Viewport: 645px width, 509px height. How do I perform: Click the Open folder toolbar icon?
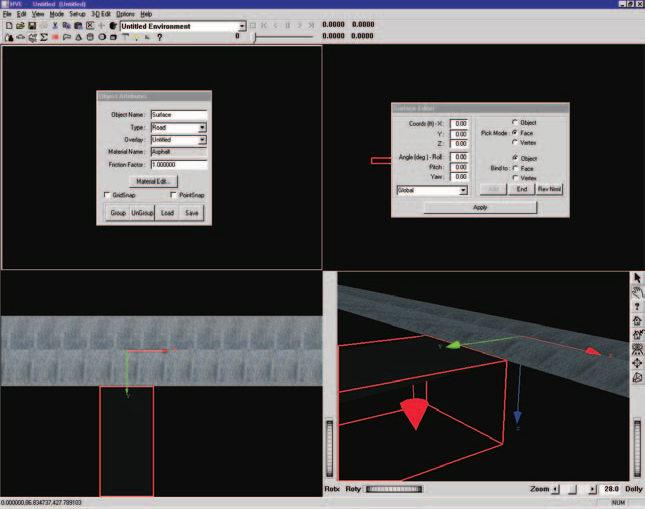tap(20, 26)
